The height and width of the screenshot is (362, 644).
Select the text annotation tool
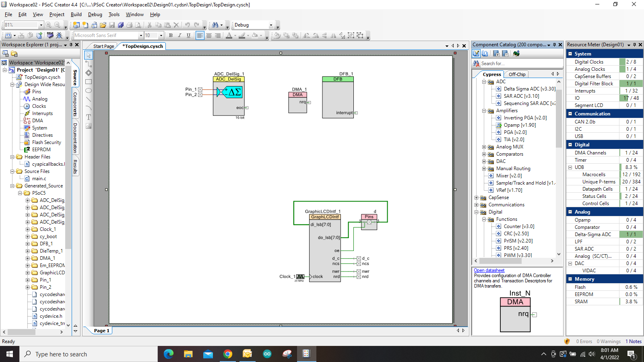click(x=89, y=117)
